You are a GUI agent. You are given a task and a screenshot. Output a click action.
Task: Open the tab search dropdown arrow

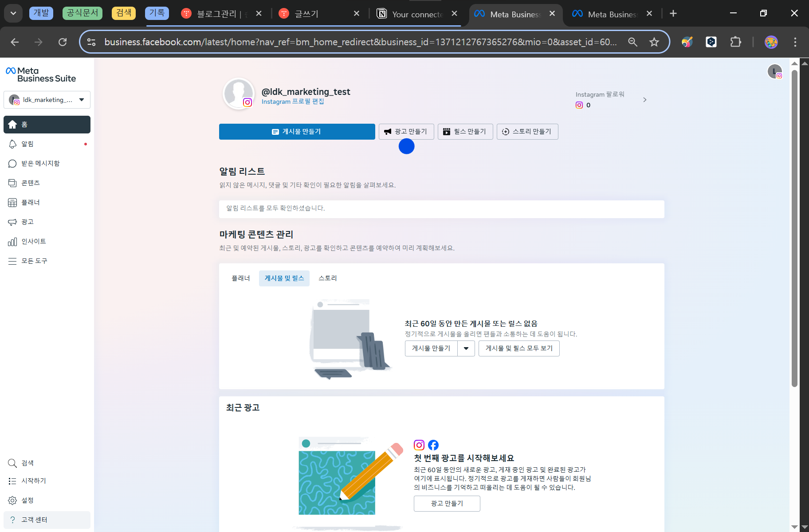click(x=13, y=13)
